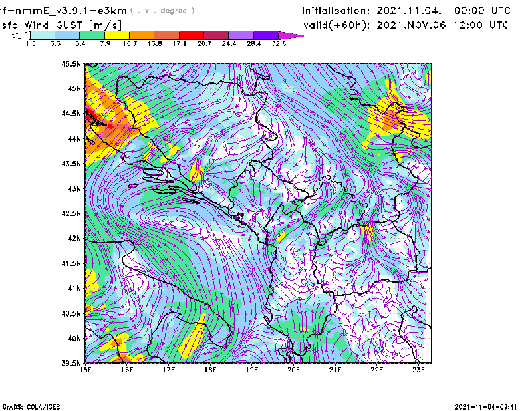Click the legend value "20.7"

pyautogui.click(x=204, y=43)
